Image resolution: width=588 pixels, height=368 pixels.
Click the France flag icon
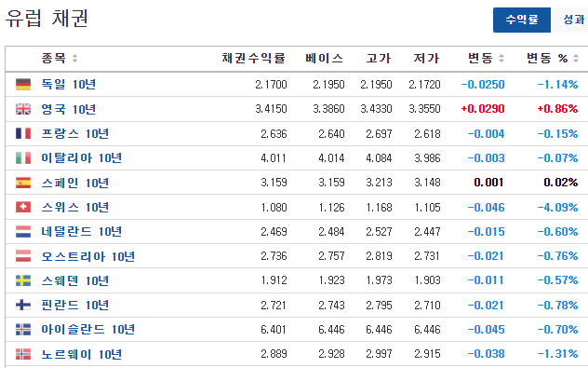tap(23, 133)
